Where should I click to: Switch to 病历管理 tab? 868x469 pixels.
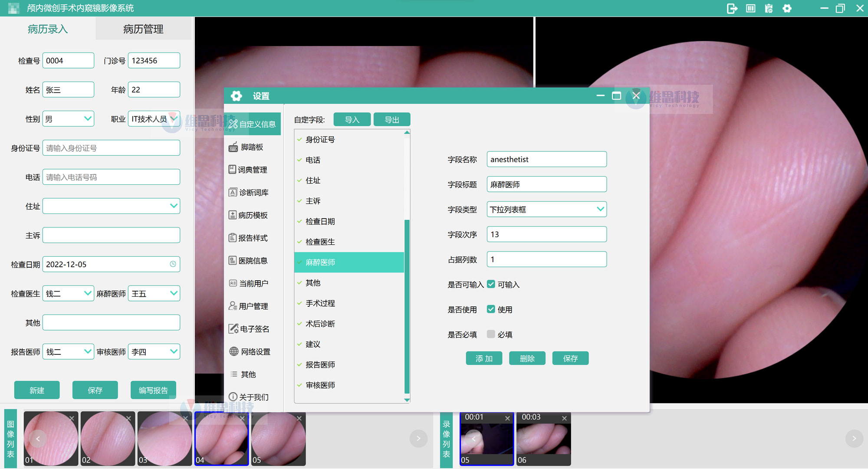click(x=143, y=29)
